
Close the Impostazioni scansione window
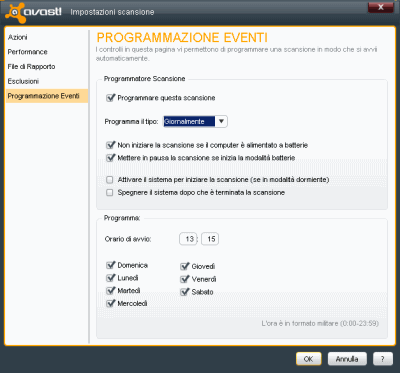(380, 7)
